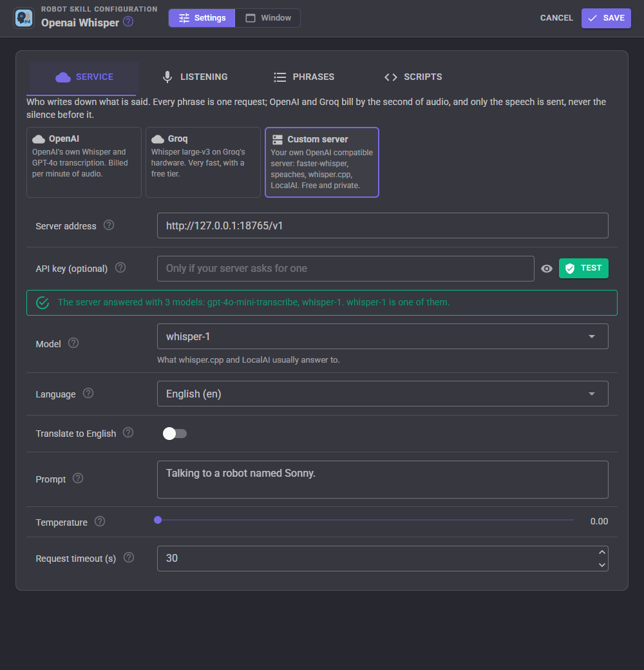Choose the Groq service card
644x670 pixels.
coord(203,162)
